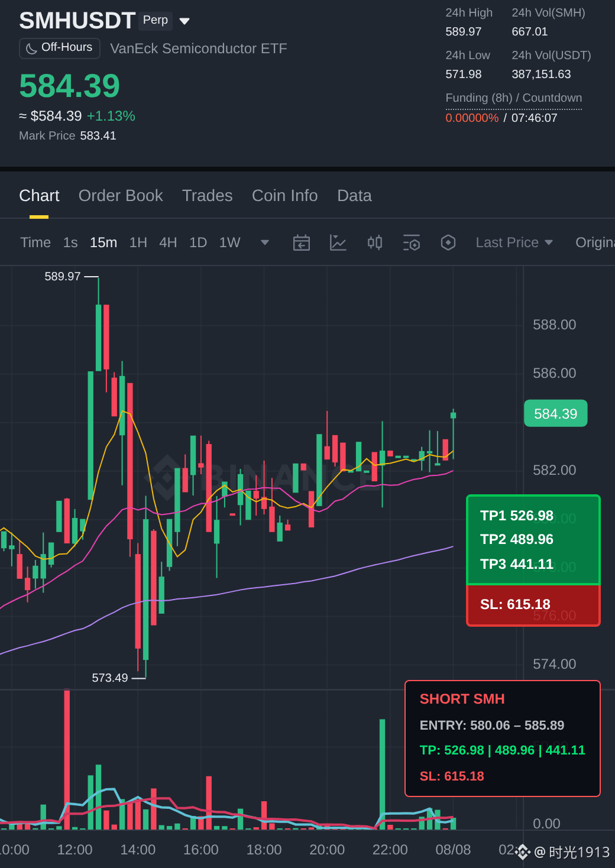
Task: Click the 589.97 high marker on chart
Action: click(x=63, y=276)
